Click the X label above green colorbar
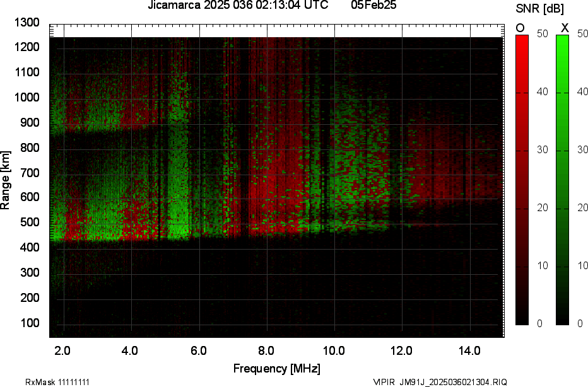Screen dimensions: 588x387 (x=565, y=28)
